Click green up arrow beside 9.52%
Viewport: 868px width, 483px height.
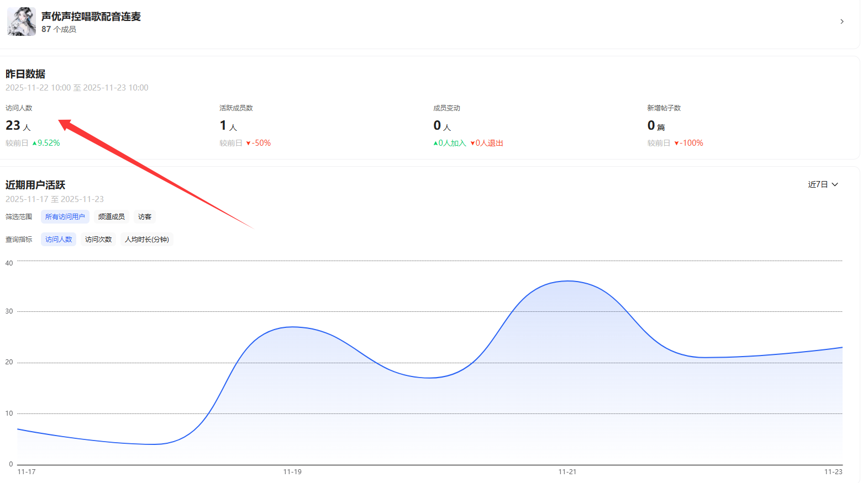34,143
